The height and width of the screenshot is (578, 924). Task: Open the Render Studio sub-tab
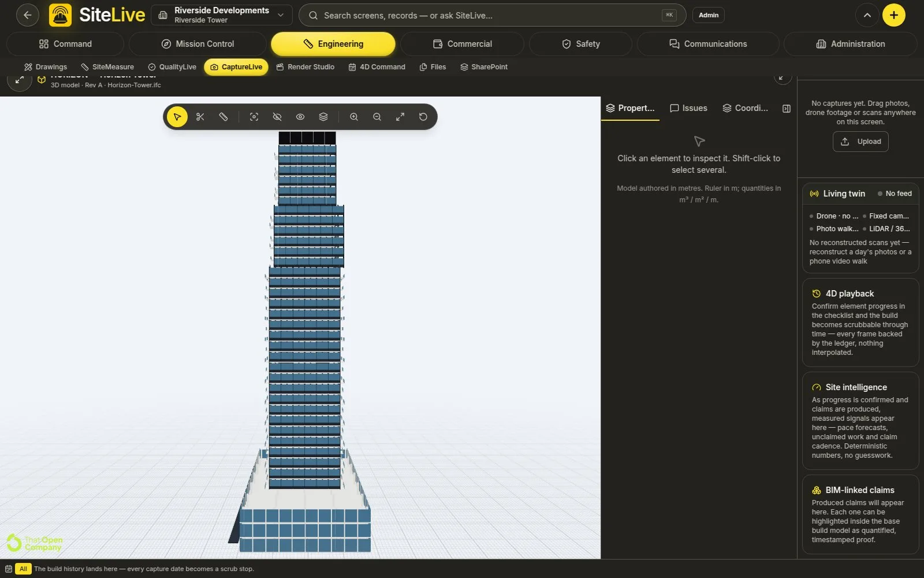coord(305,67)
